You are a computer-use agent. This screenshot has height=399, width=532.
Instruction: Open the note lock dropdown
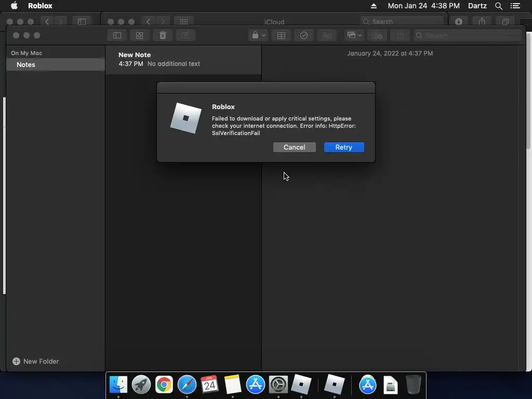(258, 35)
